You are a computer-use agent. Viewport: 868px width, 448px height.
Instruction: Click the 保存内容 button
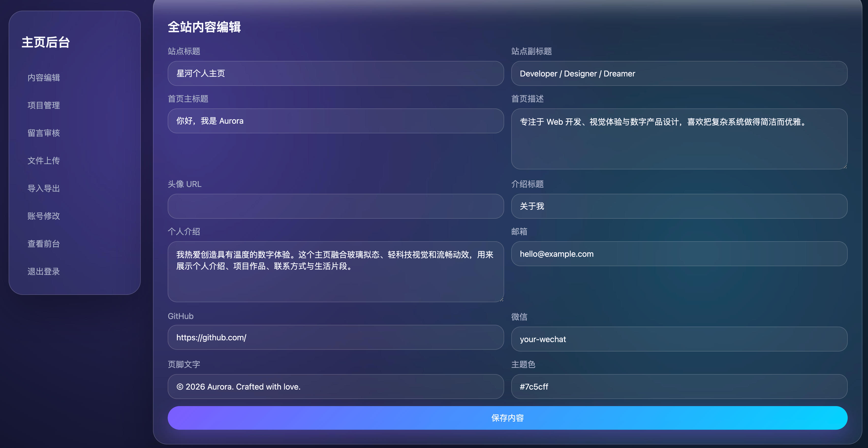click(507, 418)
